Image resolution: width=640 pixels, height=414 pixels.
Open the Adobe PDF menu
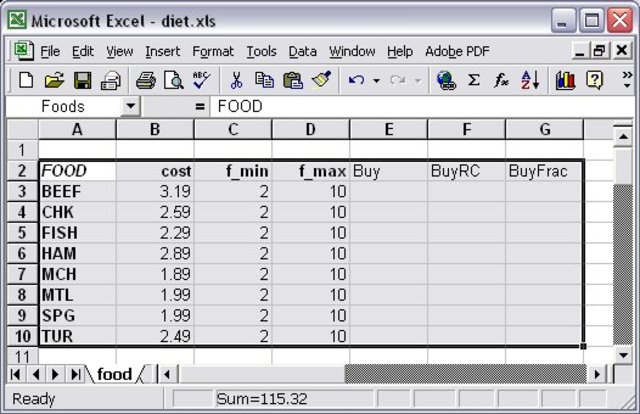click(457, 51)
